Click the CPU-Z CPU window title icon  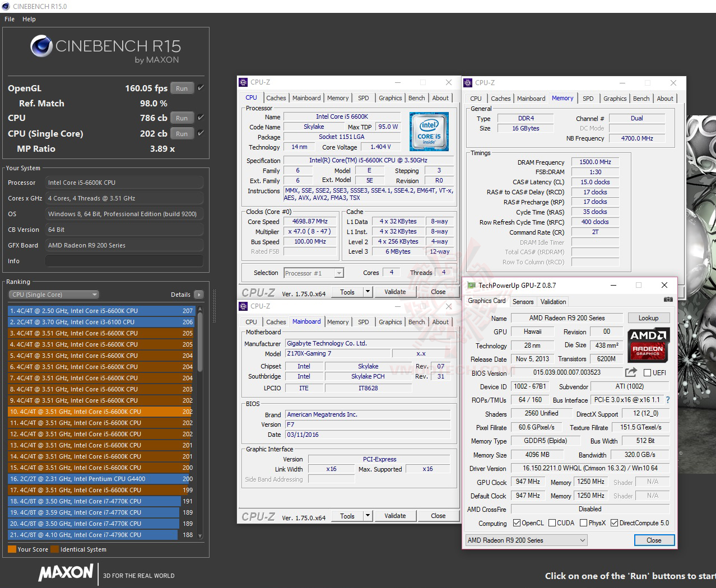(243, 82)
